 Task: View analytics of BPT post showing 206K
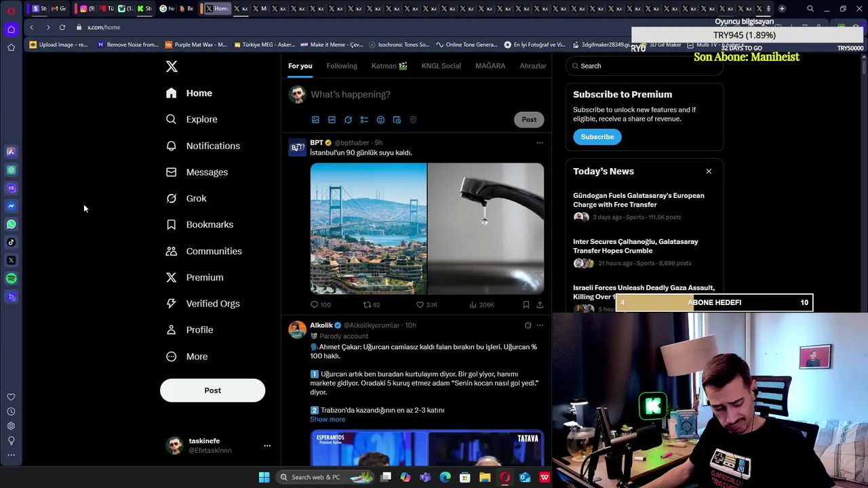click(x=481, y=305)
